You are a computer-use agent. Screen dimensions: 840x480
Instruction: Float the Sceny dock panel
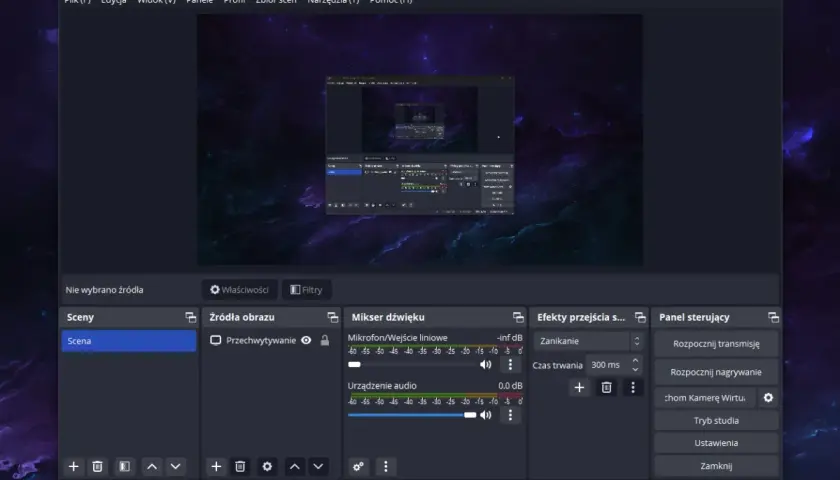[191, 317]
